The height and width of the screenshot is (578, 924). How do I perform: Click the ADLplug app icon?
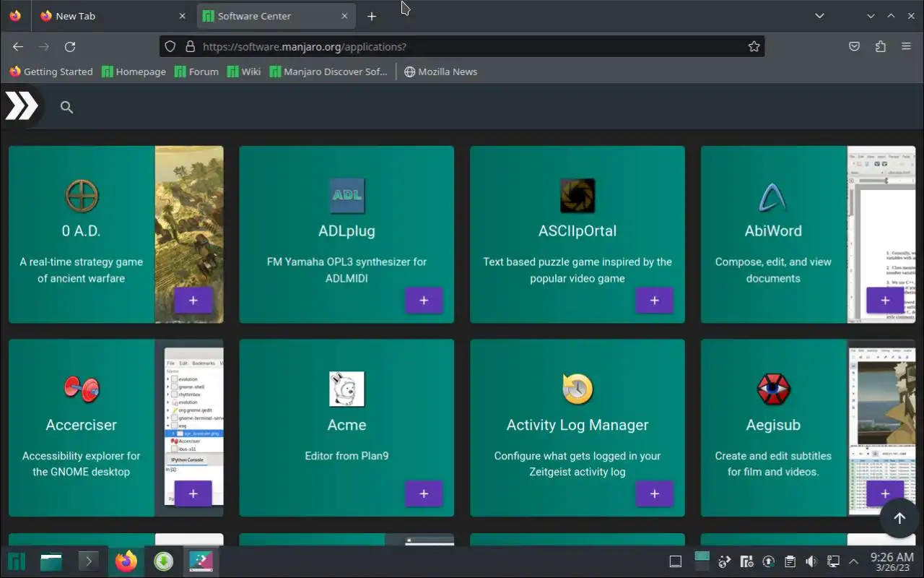(346, 196)
